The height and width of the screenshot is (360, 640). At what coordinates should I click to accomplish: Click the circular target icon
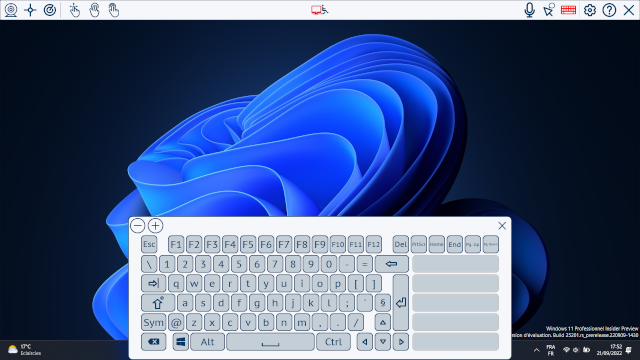click(x=50, y=10)
